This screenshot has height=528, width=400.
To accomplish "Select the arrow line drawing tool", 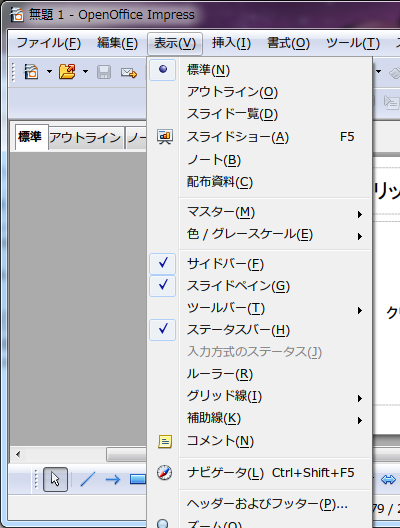I will coord(112,480).
